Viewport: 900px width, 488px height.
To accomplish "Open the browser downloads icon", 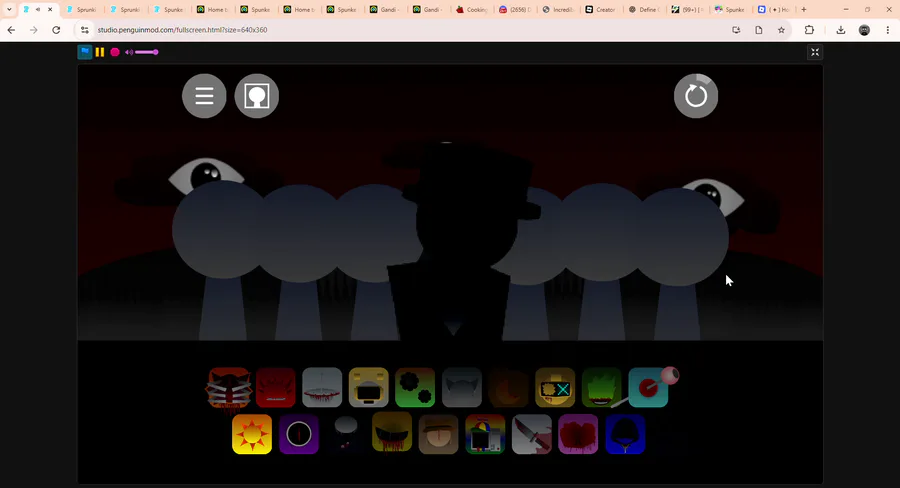I will [841, 30].
